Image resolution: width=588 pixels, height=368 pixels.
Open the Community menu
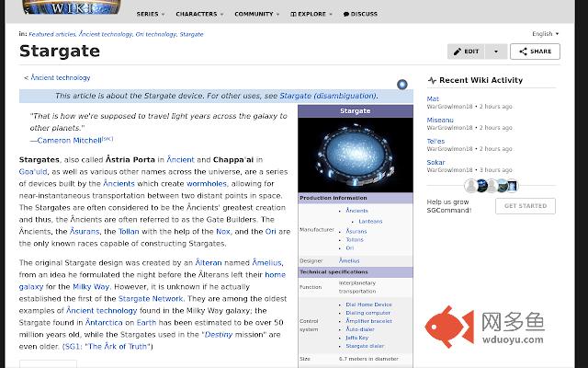pos(257,14)
